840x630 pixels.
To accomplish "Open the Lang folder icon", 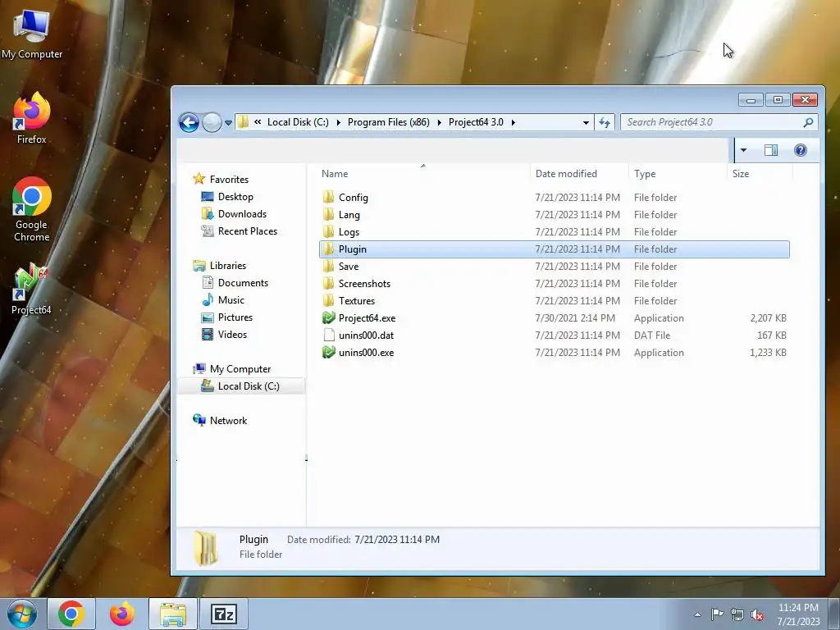I will pos(328,214).
